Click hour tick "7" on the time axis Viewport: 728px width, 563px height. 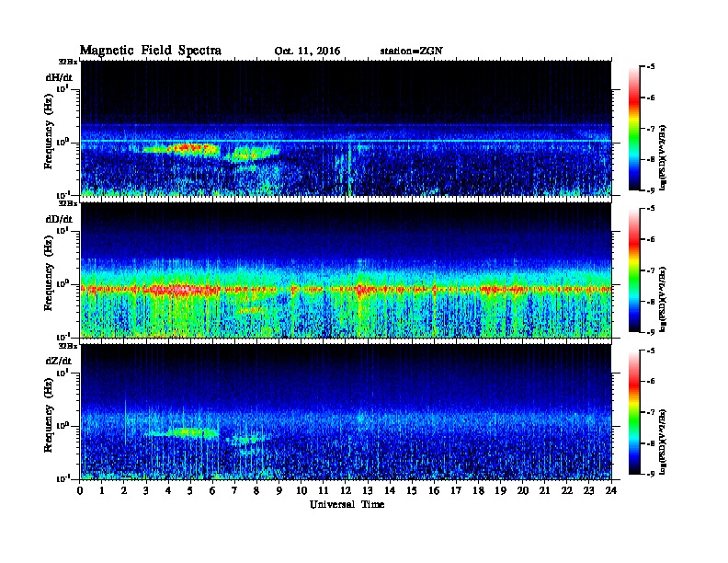(235, 491)
